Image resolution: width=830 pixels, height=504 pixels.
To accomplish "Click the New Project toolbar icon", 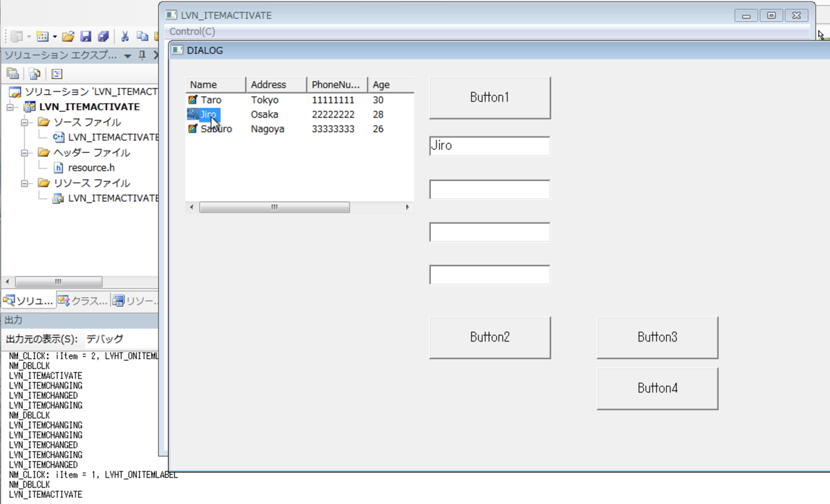I will 17,37.
